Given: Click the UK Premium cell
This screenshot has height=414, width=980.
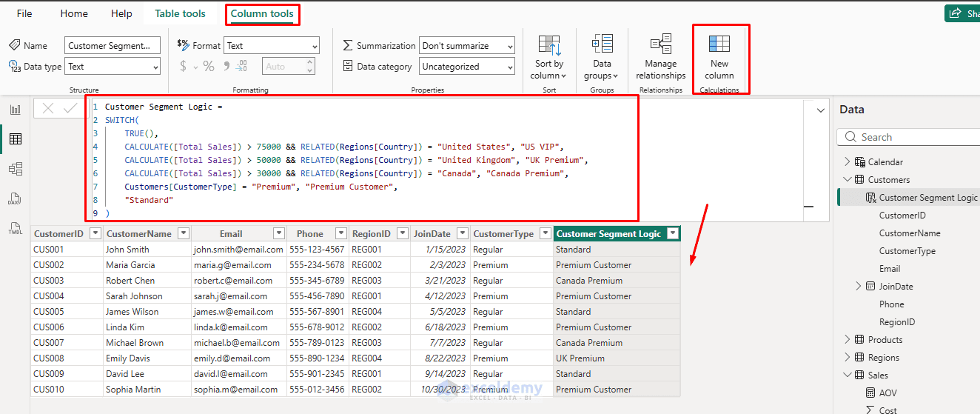Looking at the screenshot, I should pos(617,358).
